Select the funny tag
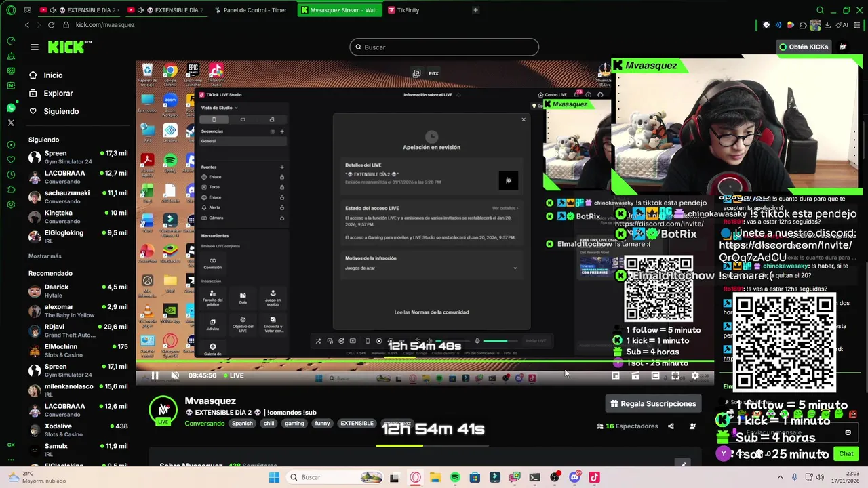 pos(322,424)
